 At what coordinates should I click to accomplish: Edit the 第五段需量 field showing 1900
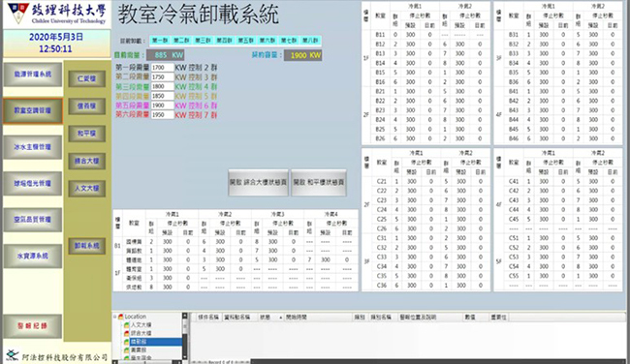pyautogui.click(x=162, y=106)
